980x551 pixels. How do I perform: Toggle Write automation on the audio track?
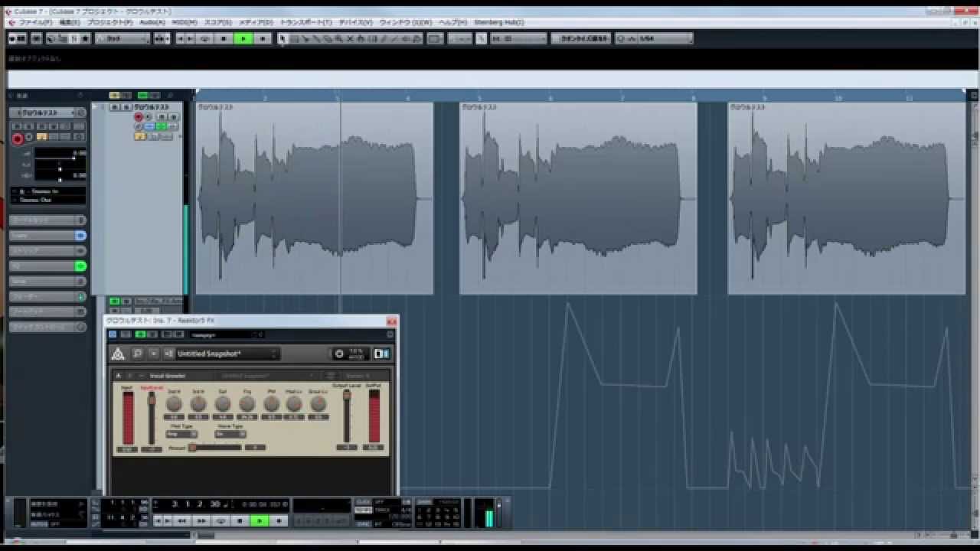(173, 117)
